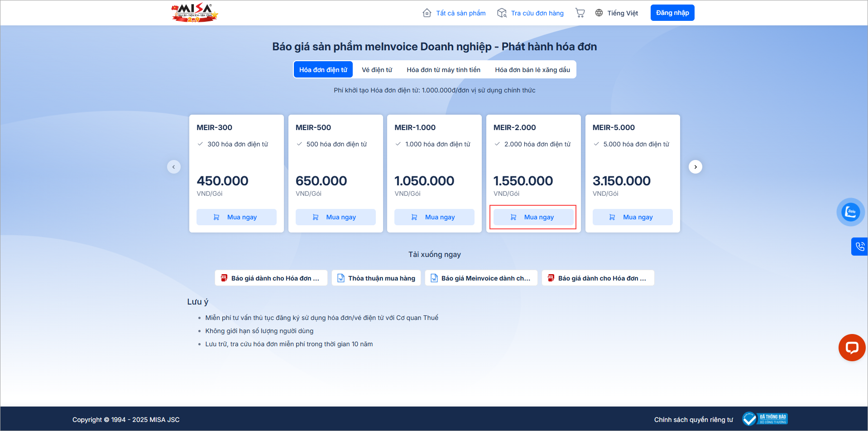Click the cart icon in MEIR-300 Mua ngay
Screen dimensions: 868x431
tap(216, 217)
